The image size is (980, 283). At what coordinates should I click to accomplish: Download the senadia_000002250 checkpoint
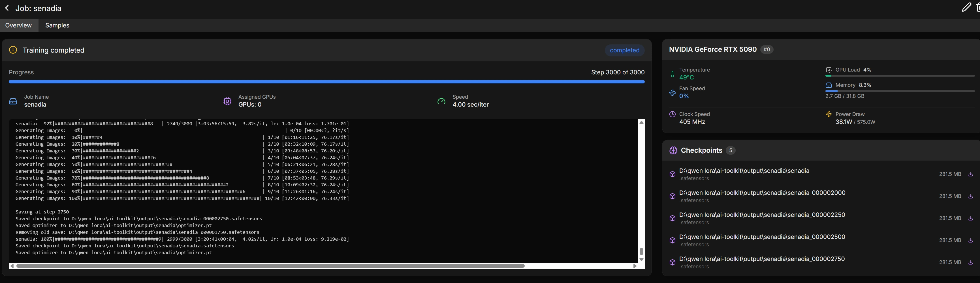tap(970, 219)
